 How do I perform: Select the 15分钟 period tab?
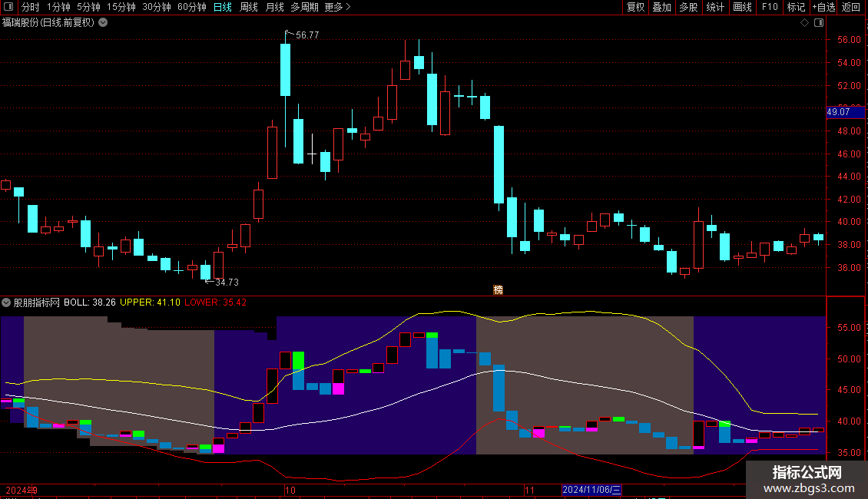pos(121,7)
